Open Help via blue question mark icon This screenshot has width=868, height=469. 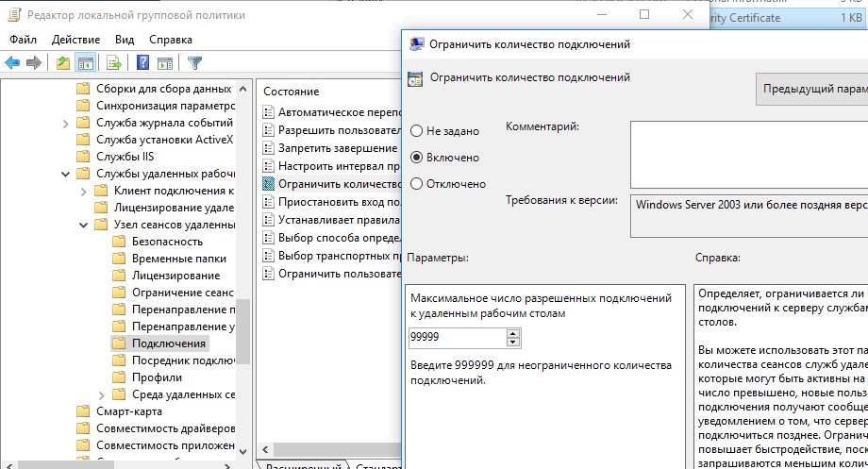pyautogui.click(x=143, y=63)
